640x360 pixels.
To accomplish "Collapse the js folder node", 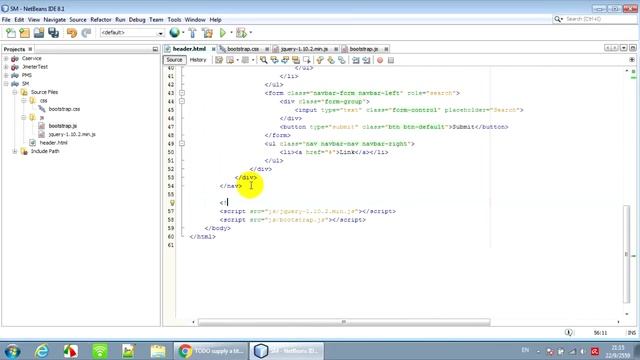I will tap(23, 118).
